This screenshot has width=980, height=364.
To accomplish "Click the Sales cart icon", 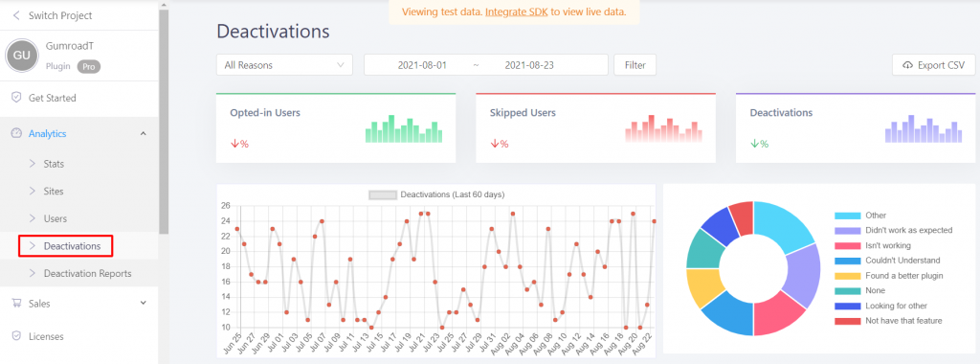I will (x=17, y=304).
